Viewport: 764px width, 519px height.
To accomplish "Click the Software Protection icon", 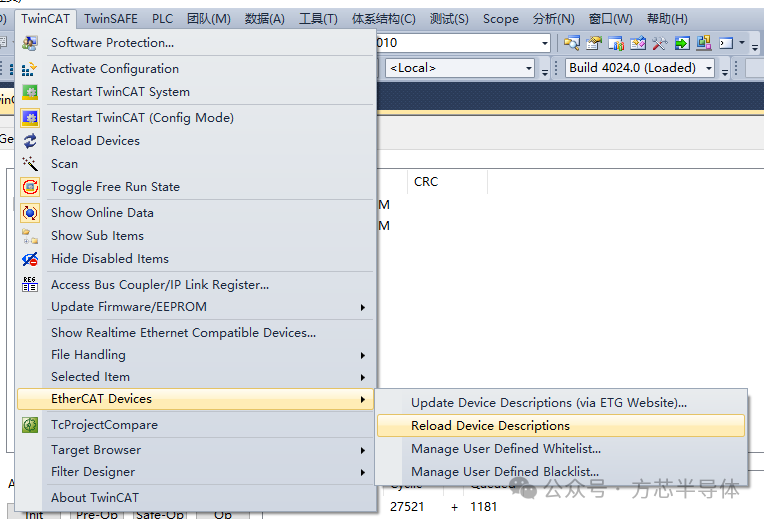I will [x=30, y=43].
